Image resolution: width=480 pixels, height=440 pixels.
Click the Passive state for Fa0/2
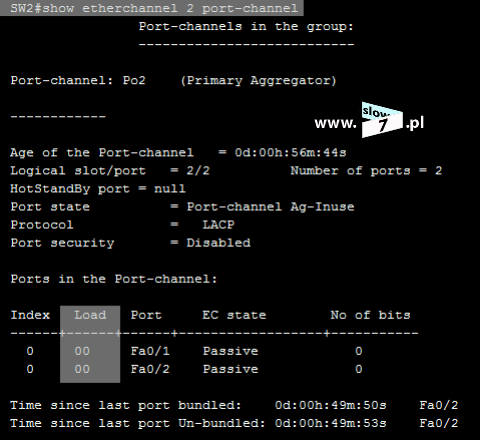tap(230, 369)
